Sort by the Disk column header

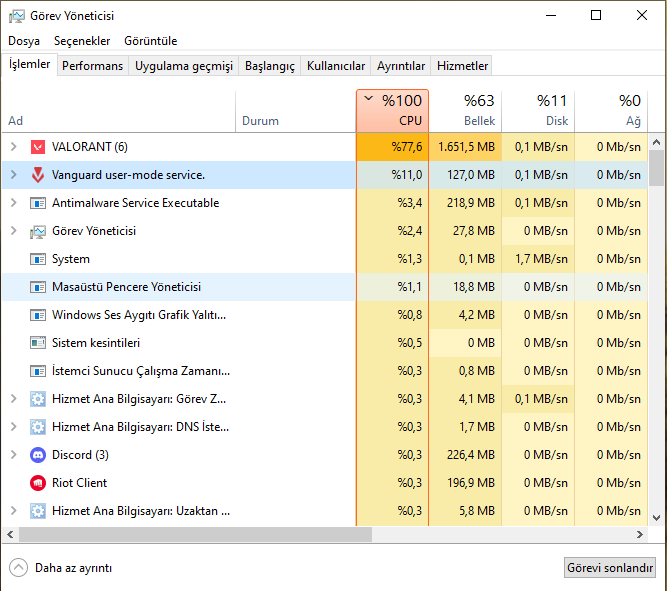coord(538,111)
